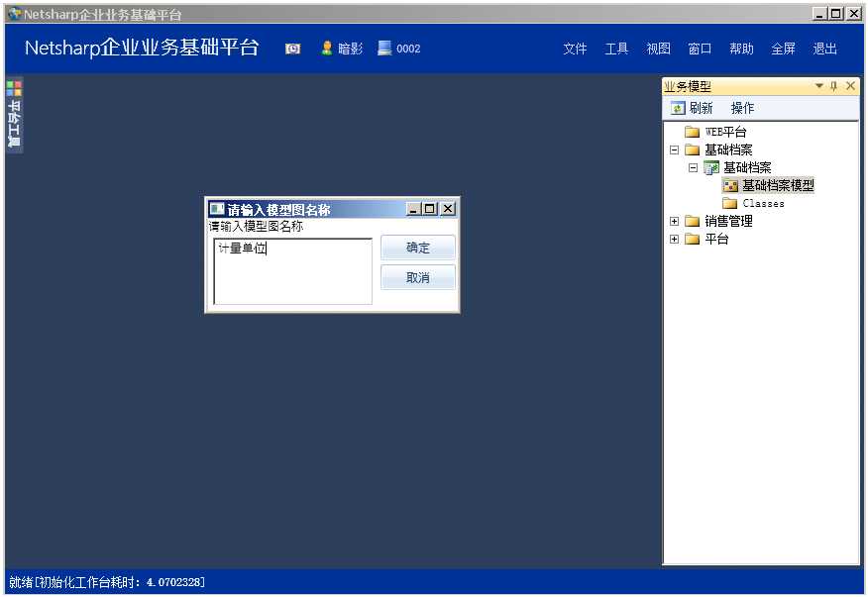Viewport: 868px width, 597px height.
Task: Expand the 平台 folder
Action: pyautogui.click(x=674, y=239)
